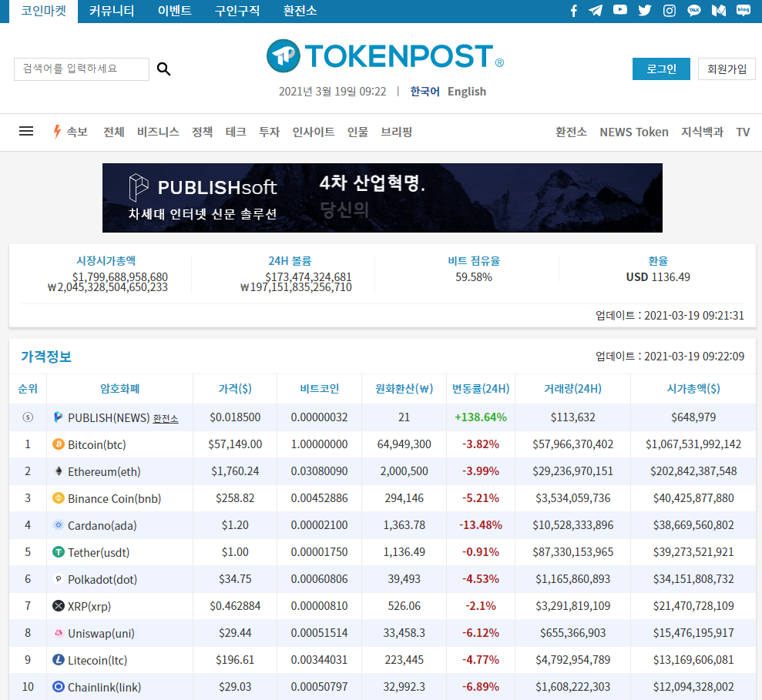Sort by 변동률(24H) column header

[x=481, y=389]
